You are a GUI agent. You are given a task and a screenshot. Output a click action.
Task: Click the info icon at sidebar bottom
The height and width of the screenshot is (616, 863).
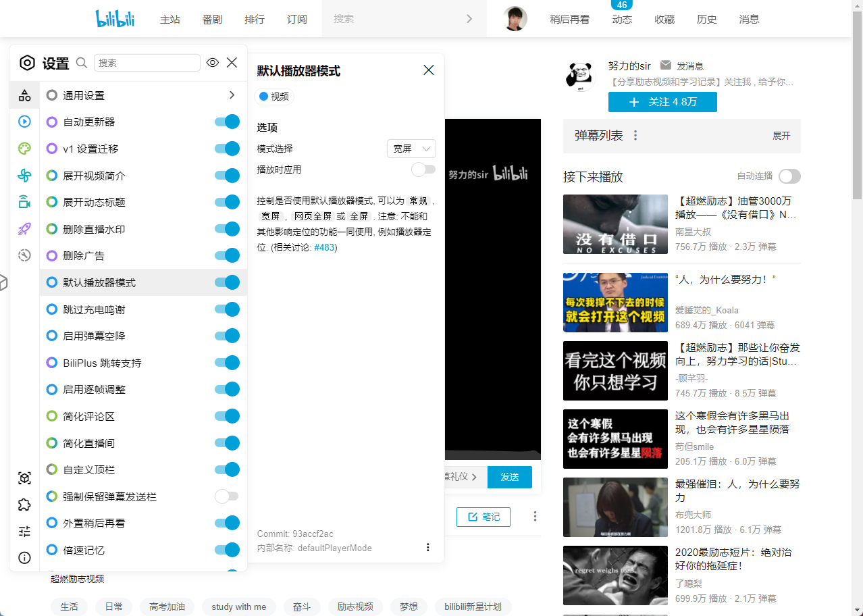(x=24, y=558)
